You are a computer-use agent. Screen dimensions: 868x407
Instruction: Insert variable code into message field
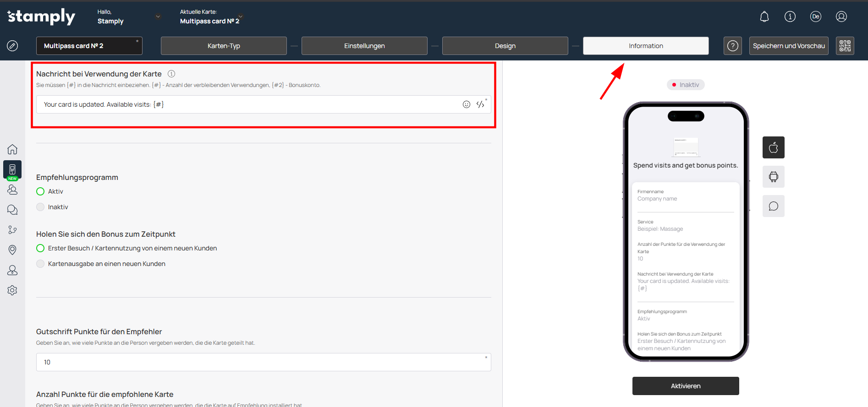(x=480, y=104)
